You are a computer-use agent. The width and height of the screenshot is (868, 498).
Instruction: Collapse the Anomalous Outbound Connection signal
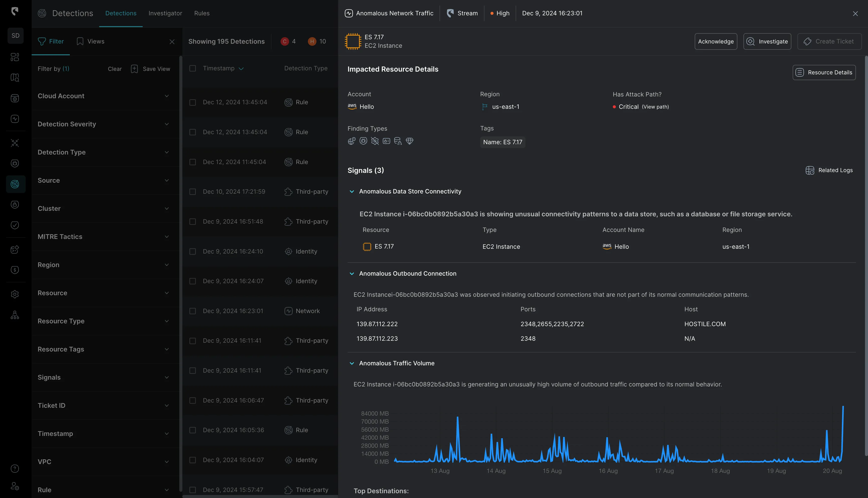coord(352,274)
